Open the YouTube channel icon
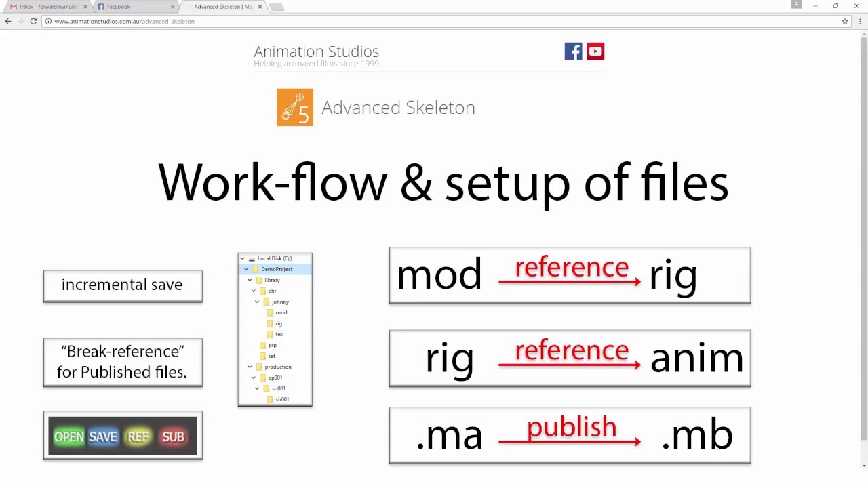Screen dimensions: 868x488 tap(595, 52)
